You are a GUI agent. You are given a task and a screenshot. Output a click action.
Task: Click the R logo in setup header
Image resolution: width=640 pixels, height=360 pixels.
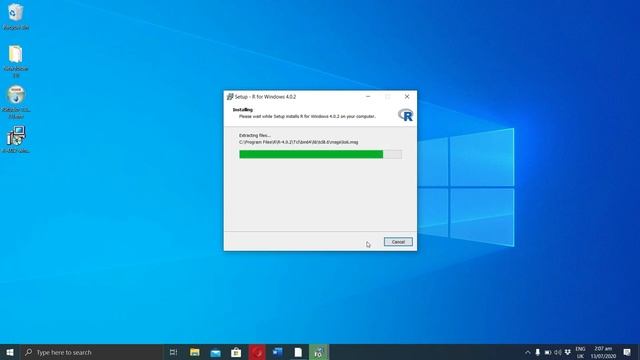(x=405, y=115)
